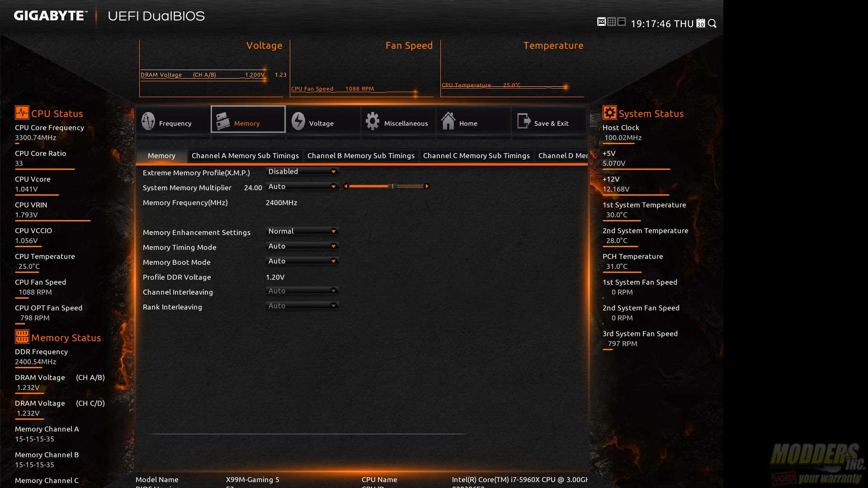Switch to HD display mode icon
The height and width of the screenshot is (488, 868).
click(601, 22)
